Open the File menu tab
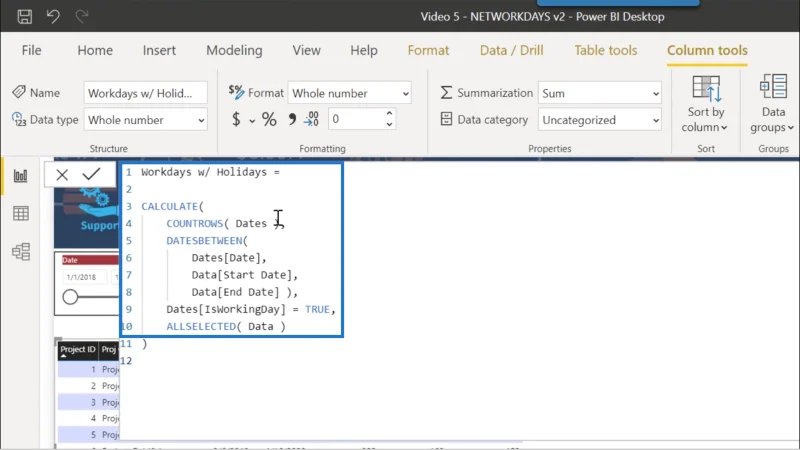The image size is (800, 450). (31, 50)
